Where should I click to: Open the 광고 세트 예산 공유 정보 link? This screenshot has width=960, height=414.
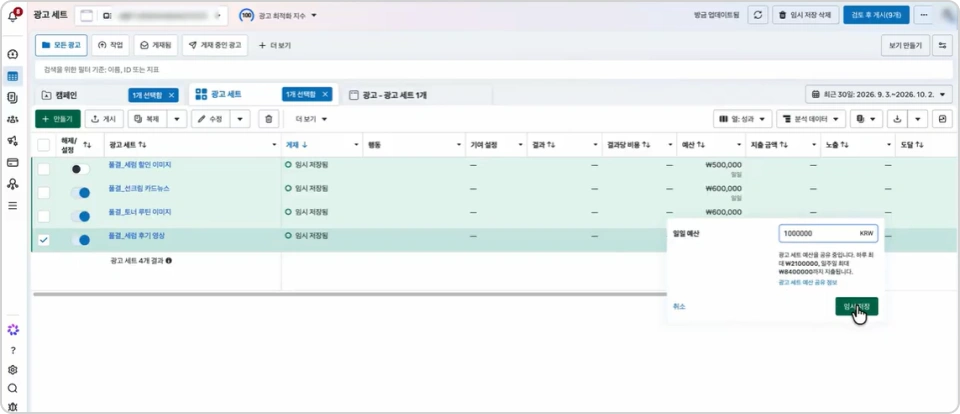pos(808,282)
